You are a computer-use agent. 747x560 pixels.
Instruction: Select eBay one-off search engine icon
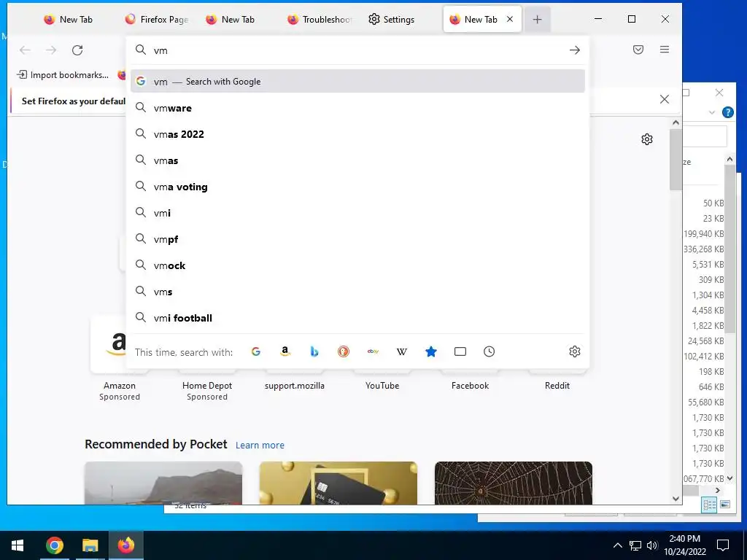click(373, 352)
